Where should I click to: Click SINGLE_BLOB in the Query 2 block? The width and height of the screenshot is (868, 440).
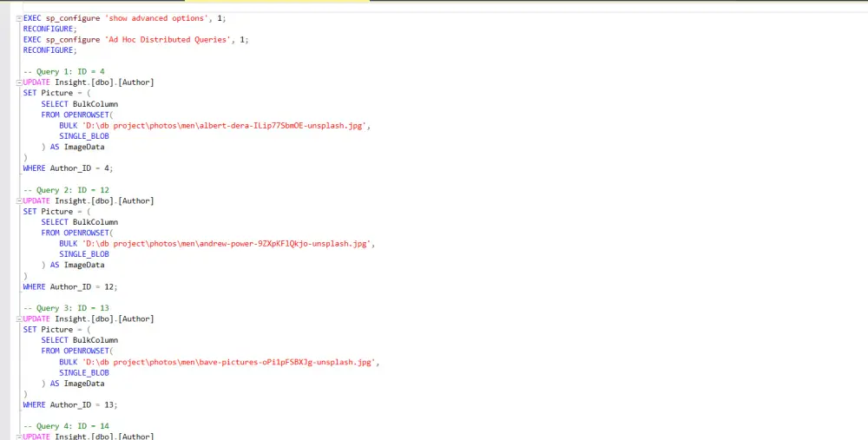(84, 254)
